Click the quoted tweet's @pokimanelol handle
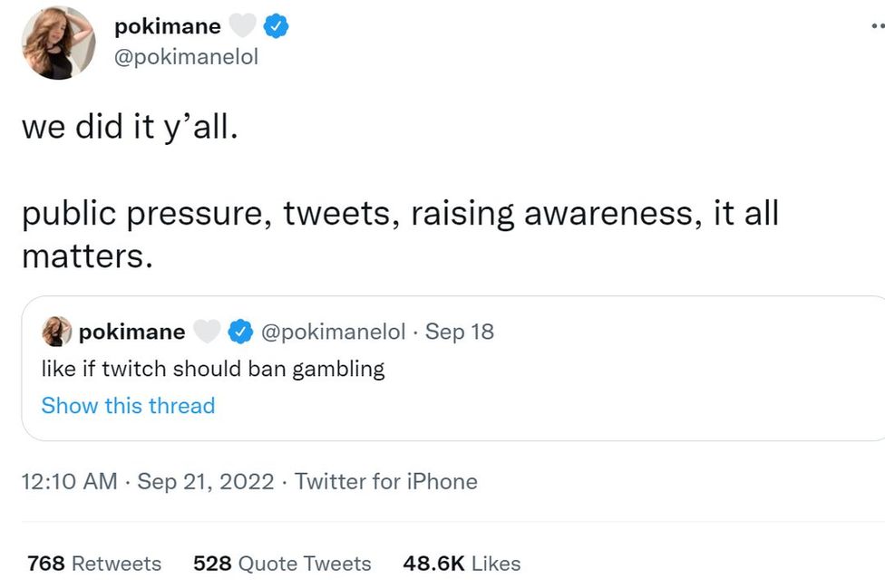This screenshot has width=885, height=588. pyautogui.click(x=333, y=333)
